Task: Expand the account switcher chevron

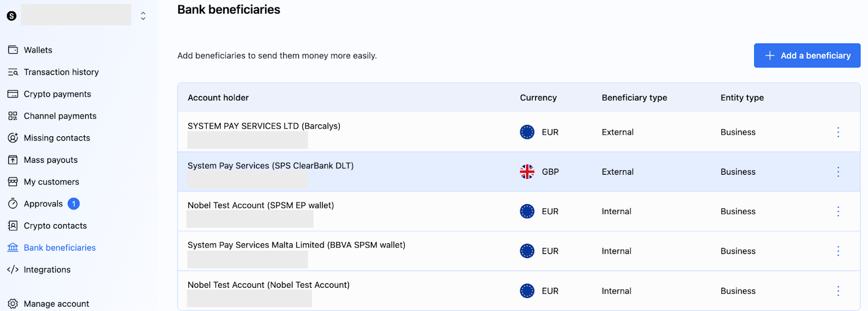Action: (143, 16)
